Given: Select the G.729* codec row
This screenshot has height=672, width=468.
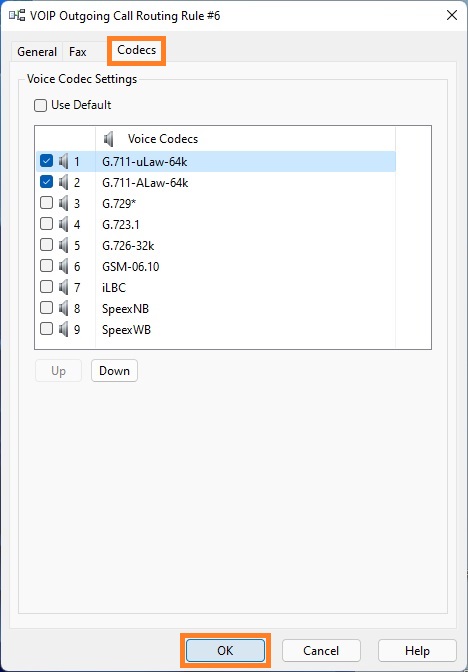Looking at the screenshot, I should pyautogui.click(x=216, y=204).
